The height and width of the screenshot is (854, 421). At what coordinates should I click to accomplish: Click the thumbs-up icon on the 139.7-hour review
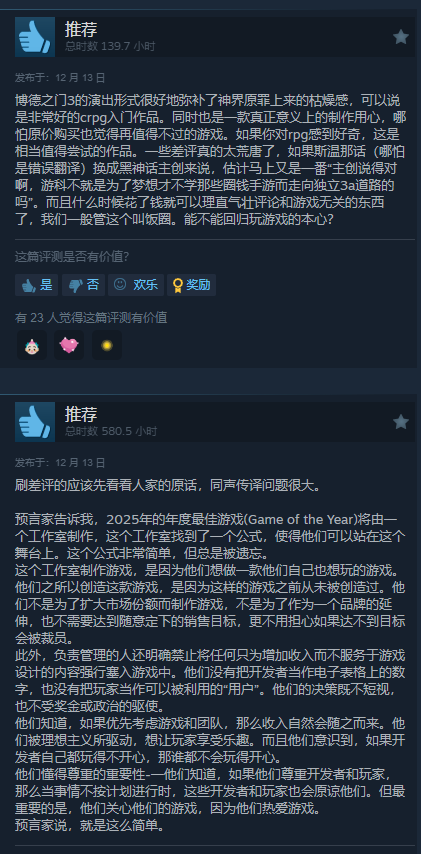(x=35, y=37)
